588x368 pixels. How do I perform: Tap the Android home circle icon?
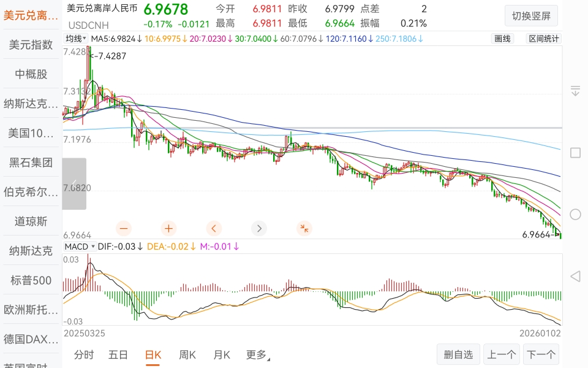pos(575,214)
